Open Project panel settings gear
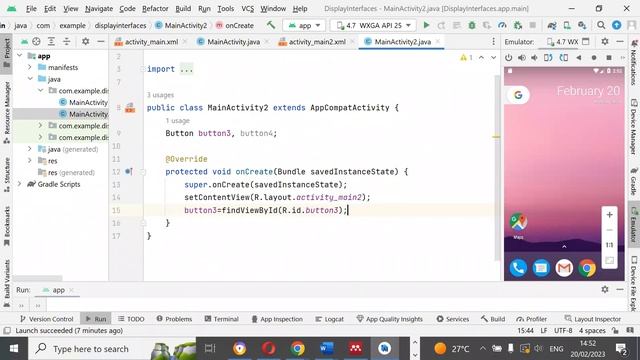The height and width of the screenshot is (360, 640). [86, 41]
